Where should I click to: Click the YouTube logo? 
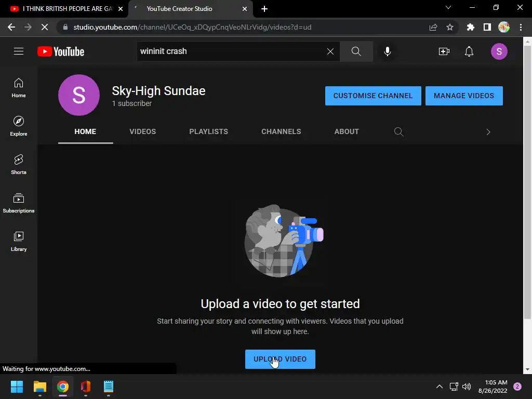61,51
